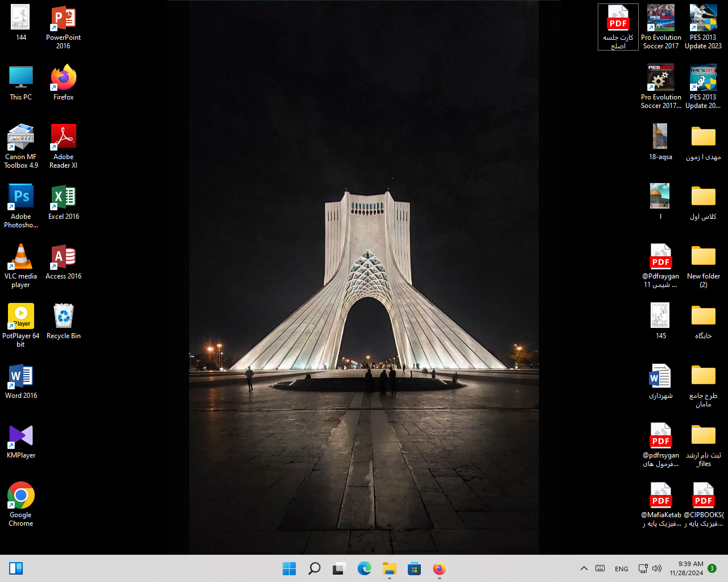Select the 18-aqsa image file
The width and height of the screenshot is (728, 582).
[661, 142]
